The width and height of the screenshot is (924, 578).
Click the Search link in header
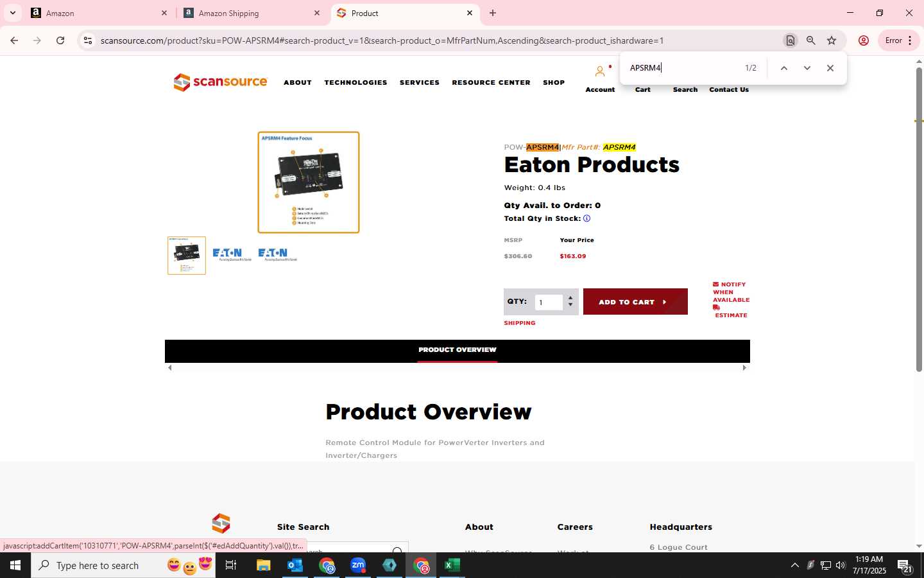click(x=685, y=89)
